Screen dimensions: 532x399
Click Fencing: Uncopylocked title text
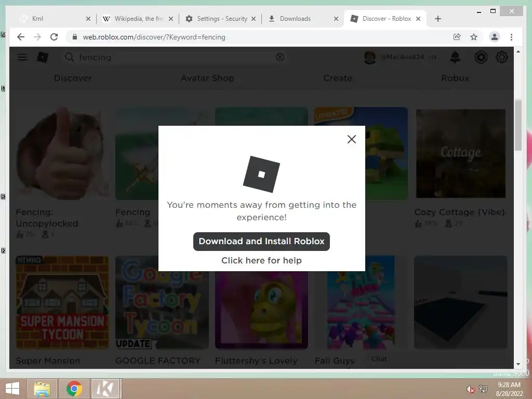pos(47,218)
